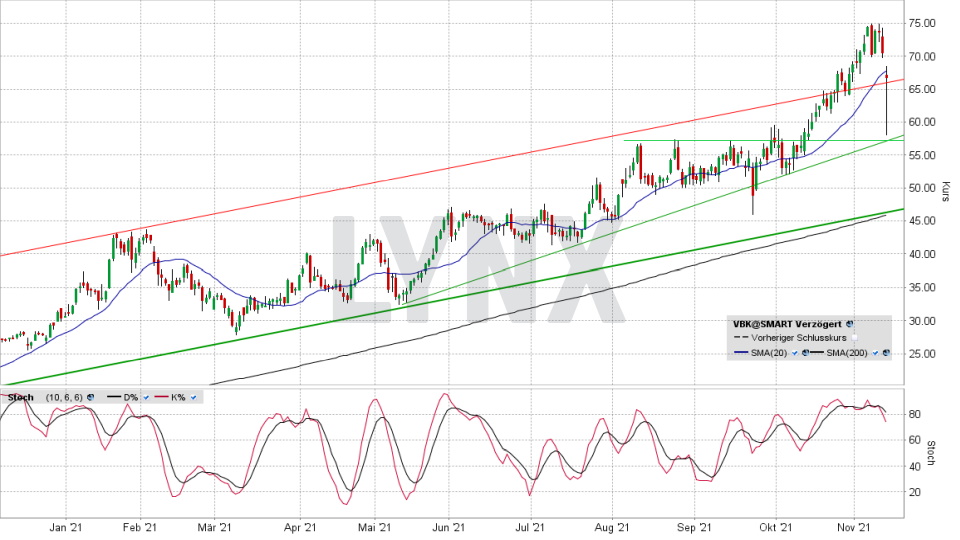Viewport: 960px width, 540px height.
Task: Click the SMA(200) legend label
Action: (847, 353)
